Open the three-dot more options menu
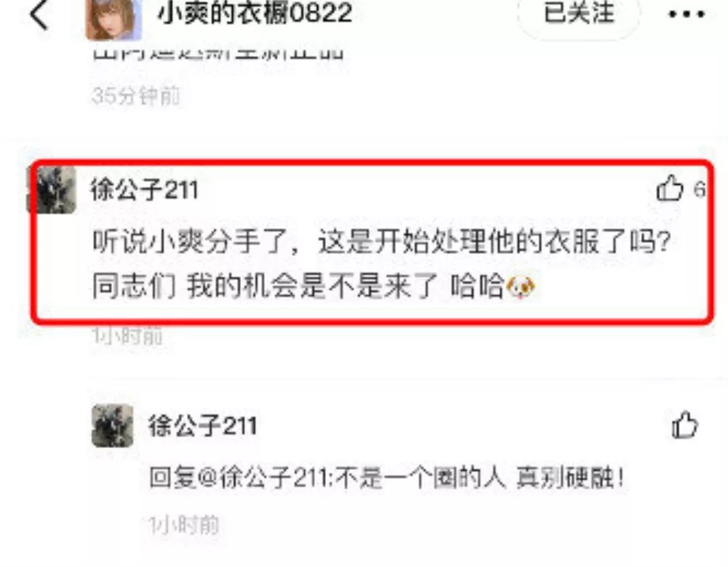 (x=687, y=14)
